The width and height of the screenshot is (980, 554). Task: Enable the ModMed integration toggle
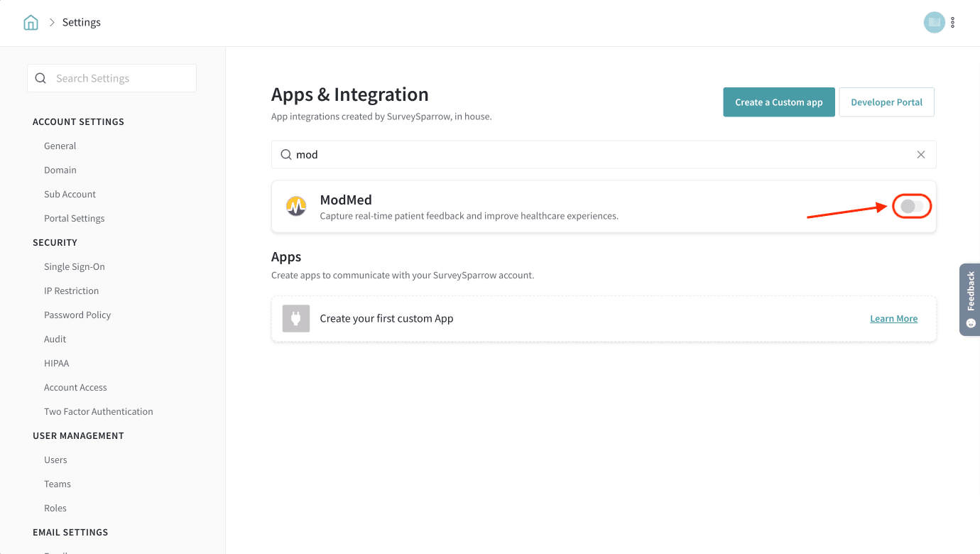tap(912, 207)
